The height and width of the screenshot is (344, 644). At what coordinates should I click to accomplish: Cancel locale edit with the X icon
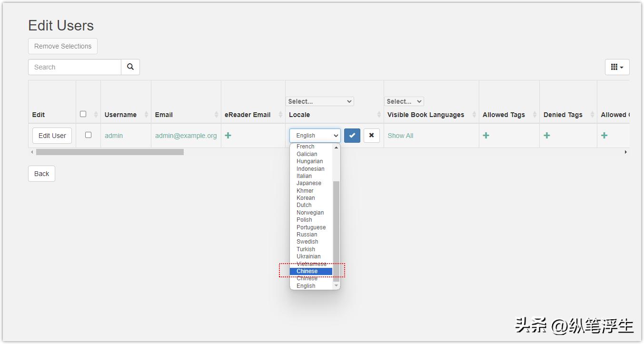(x=371, y=136)
